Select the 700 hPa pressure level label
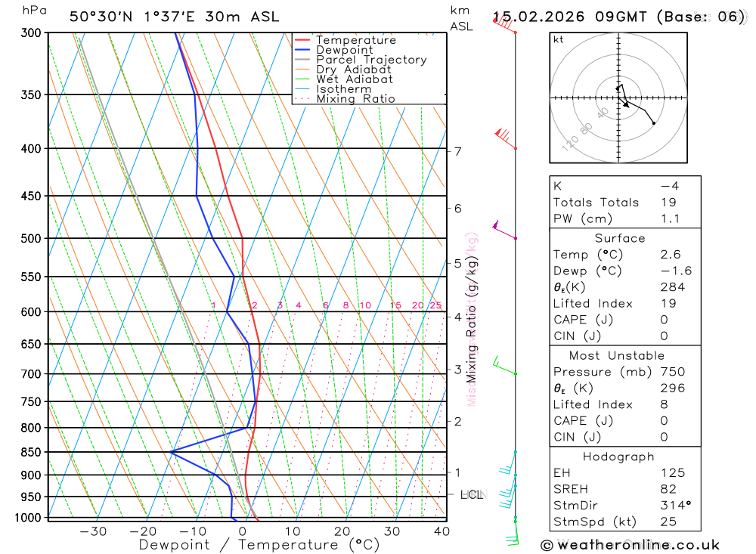Screen dimensions: 756x554 click(x=31, y=373)
